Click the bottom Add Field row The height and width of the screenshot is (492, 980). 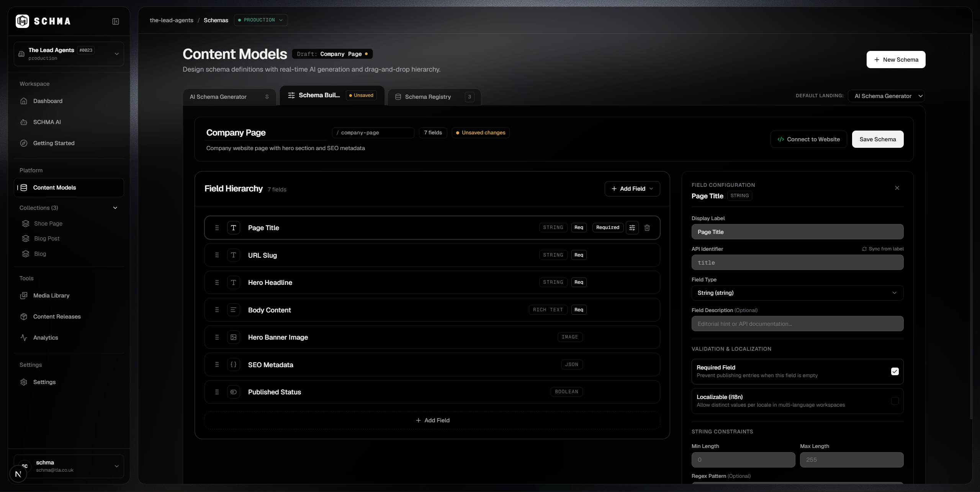pyautogui.click(x=432, y=420)
